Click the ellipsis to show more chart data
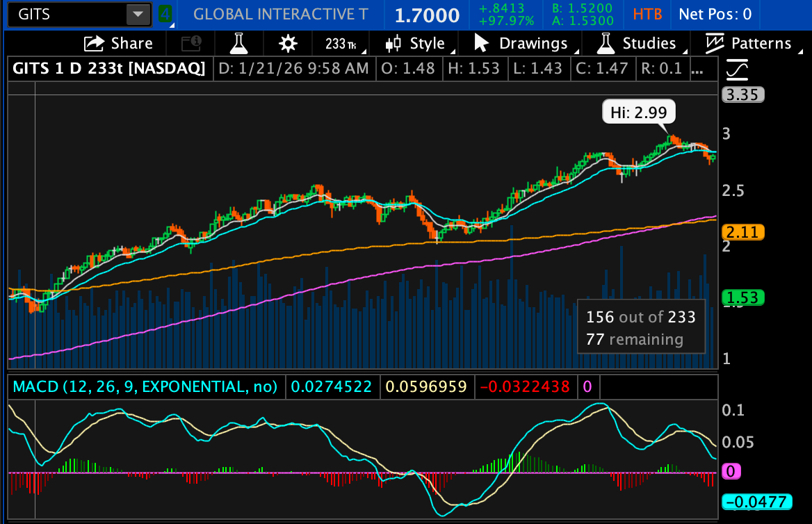 [698, 68]
